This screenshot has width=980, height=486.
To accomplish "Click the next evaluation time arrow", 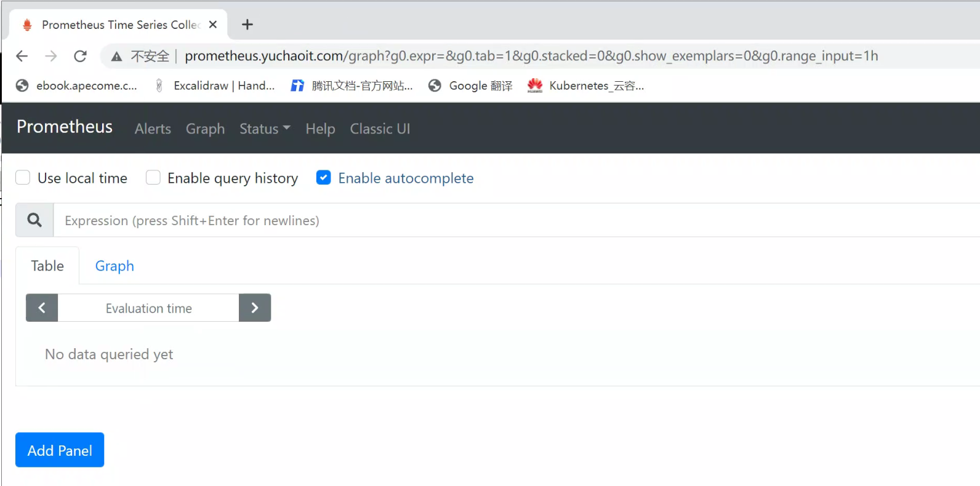I will tap(254, 308).
